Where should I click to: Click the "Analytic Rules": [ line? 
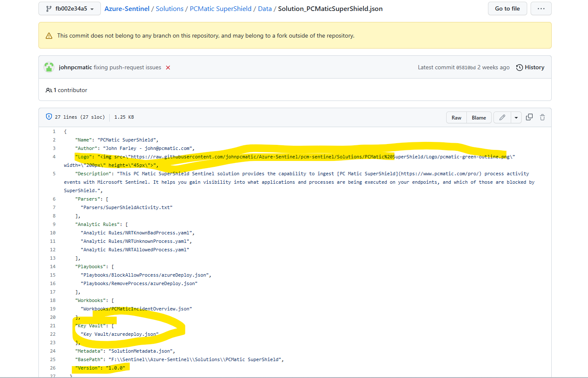point(102,224)
